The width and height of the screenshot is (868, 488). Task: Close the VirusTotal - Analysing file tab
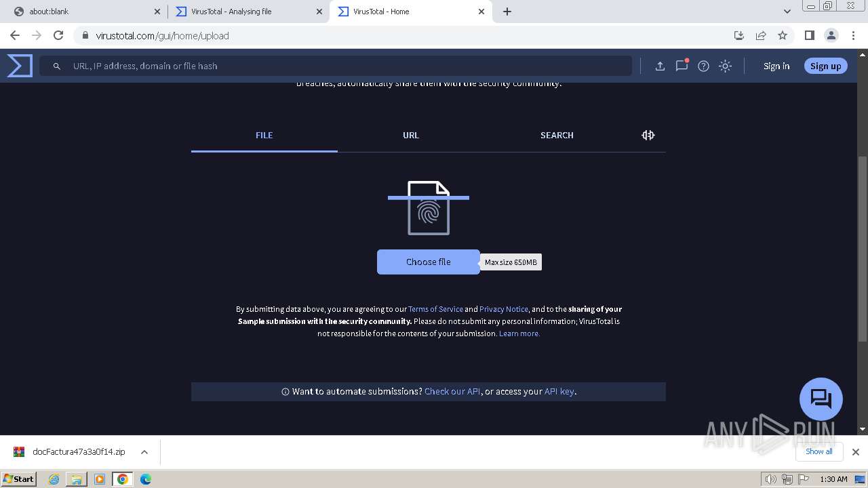[x=319, y=12]
